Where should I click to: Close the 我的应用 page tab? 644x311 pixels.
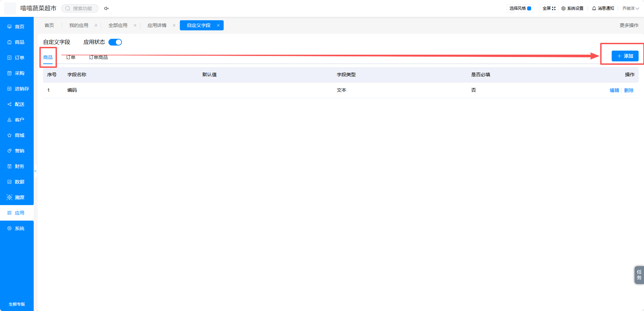(x=96, y=25)
